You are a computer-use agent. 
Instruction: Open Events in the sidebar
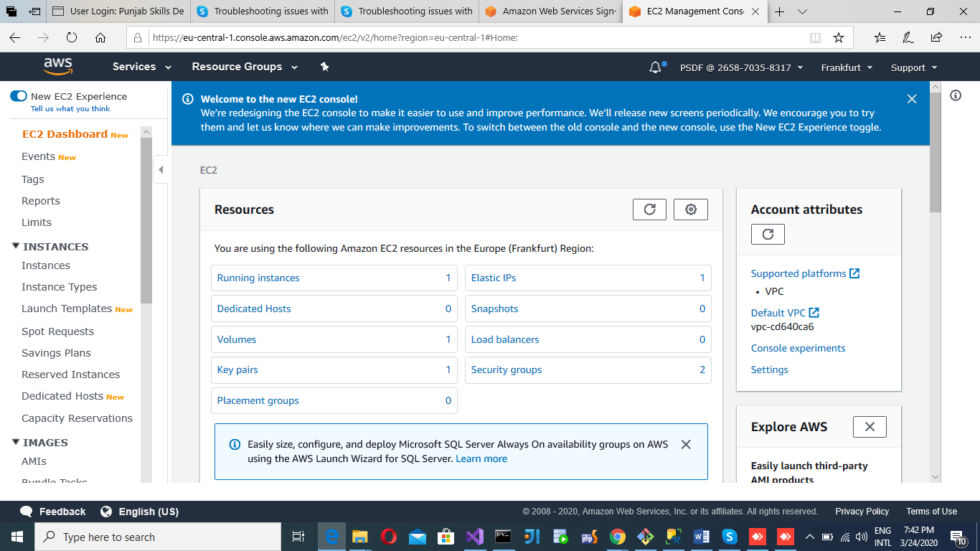38,156
